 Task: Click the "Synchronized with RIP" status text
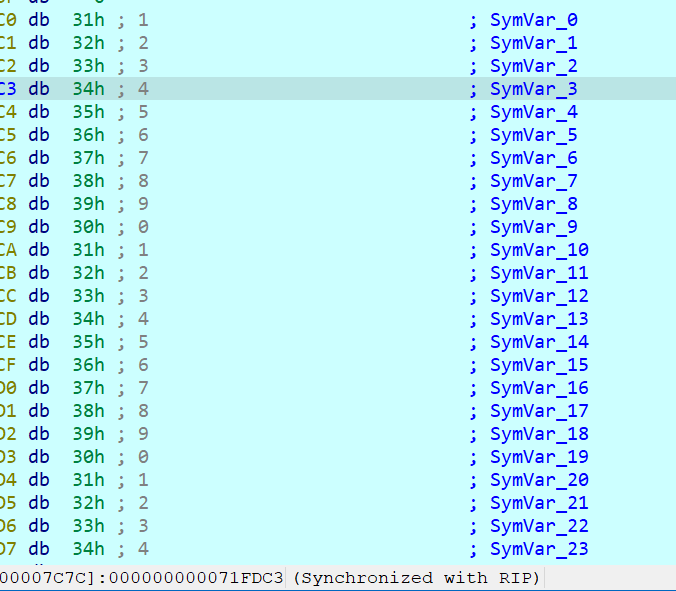pos(417,578)
